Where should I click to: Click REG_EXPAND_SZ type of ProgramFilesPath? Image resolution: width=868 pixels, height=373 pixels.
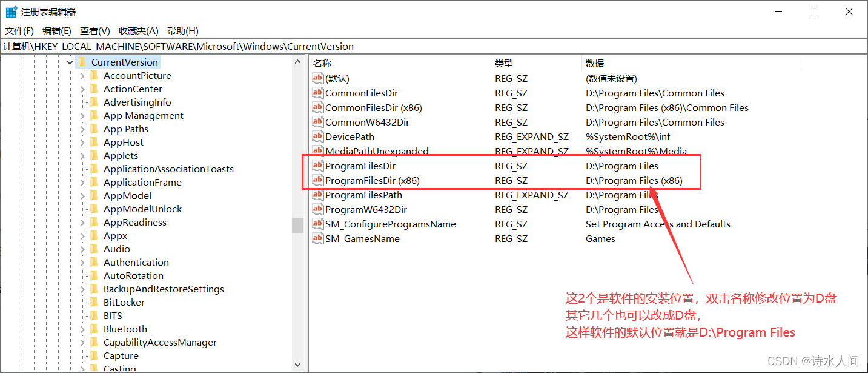(x=531, y=195)
